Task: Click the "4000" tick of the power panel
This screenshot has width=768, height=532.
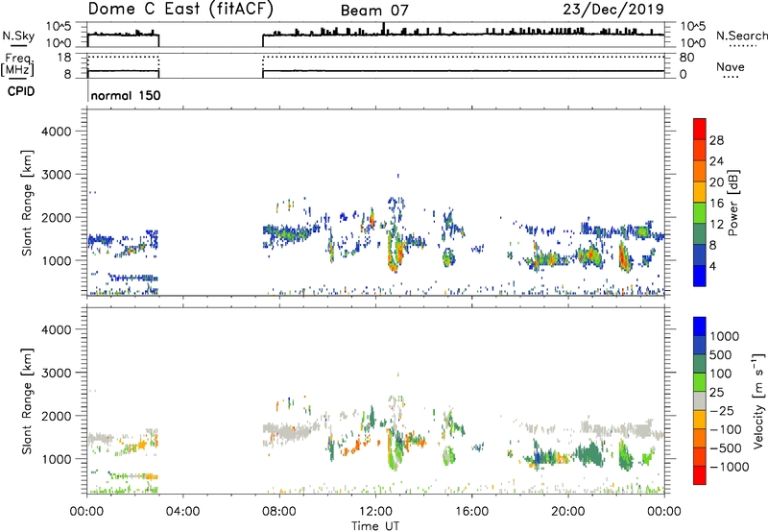Action: coord(56,132)
